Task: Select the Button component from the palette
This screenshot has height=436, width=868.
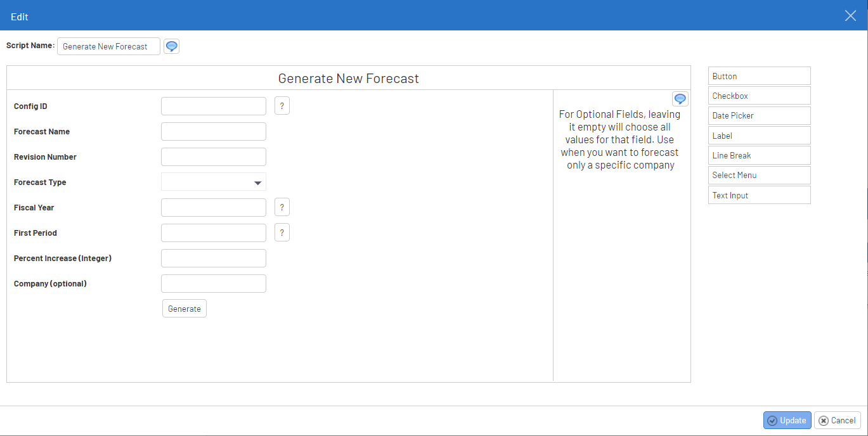Action: [x=759, y=76]
